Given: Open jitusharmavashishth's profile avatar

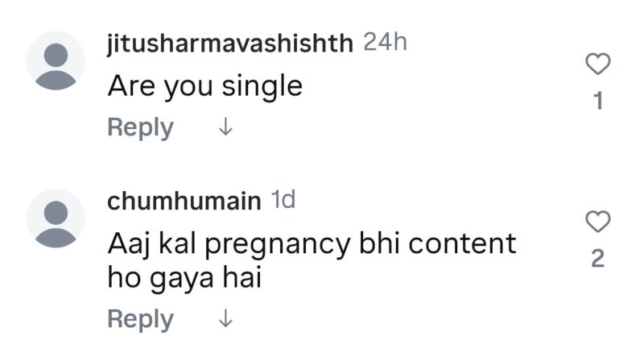Looking at the screenshot, I should tap(56, 60).
